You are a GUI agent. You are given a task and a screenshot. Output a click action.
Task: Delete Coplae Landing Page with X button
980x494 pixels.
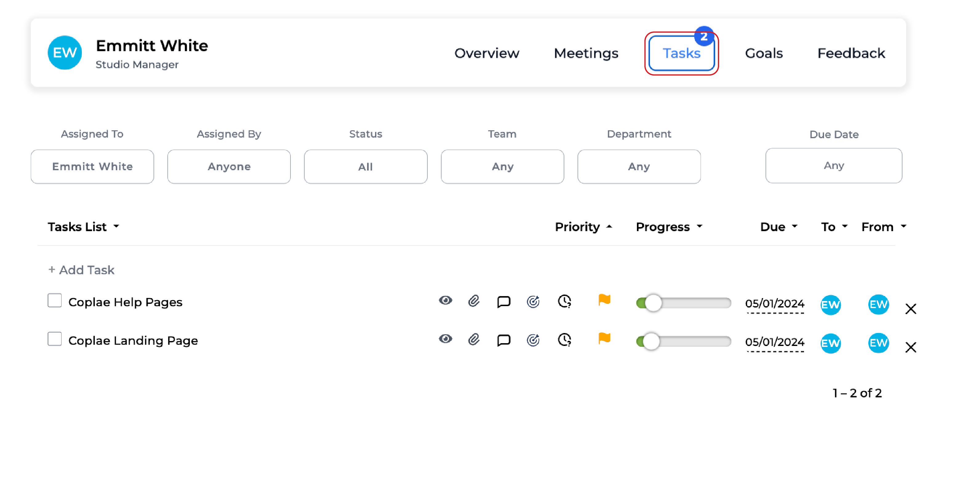tap(911, 347)
